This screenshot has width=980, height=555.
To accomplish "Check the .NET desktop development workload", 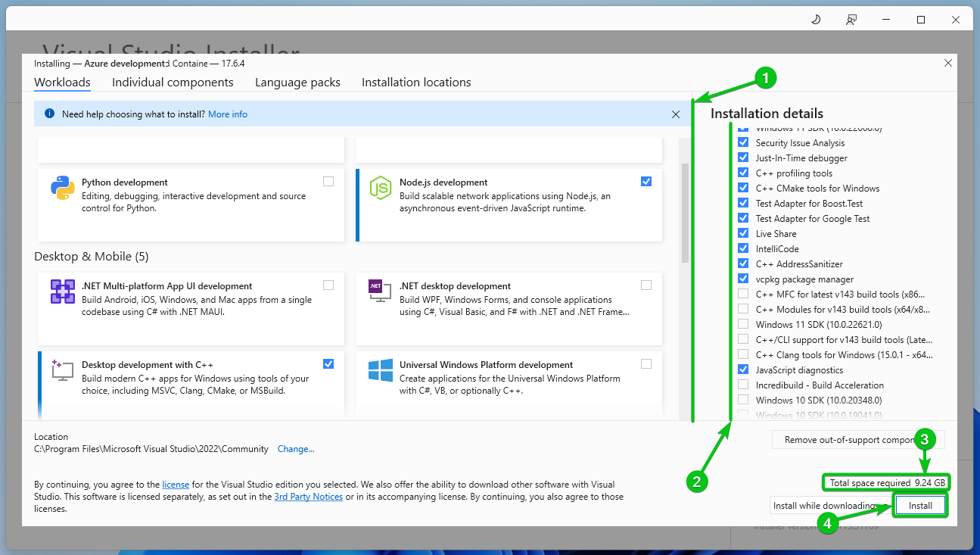I will [x=646, y=285].
